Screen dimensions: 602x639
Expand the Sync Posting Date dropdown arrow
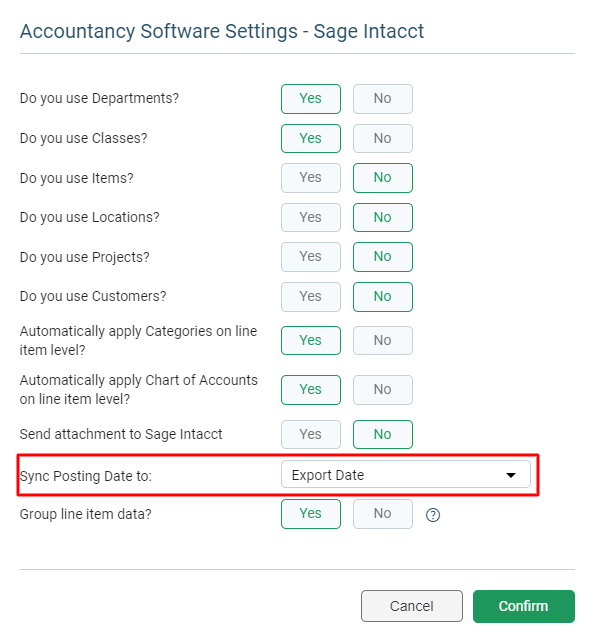pos(510,475)
